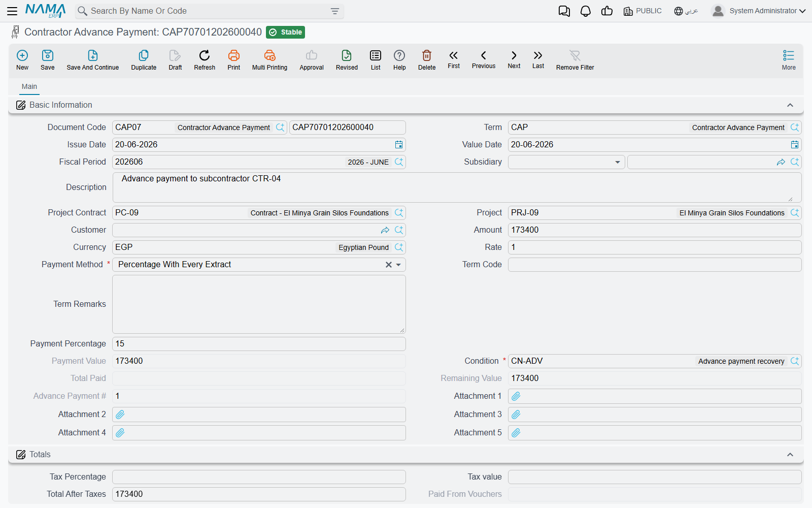This screenshot has width=812, height=508.
Task: Mark the document as Revised
Action: coord(347,60)
